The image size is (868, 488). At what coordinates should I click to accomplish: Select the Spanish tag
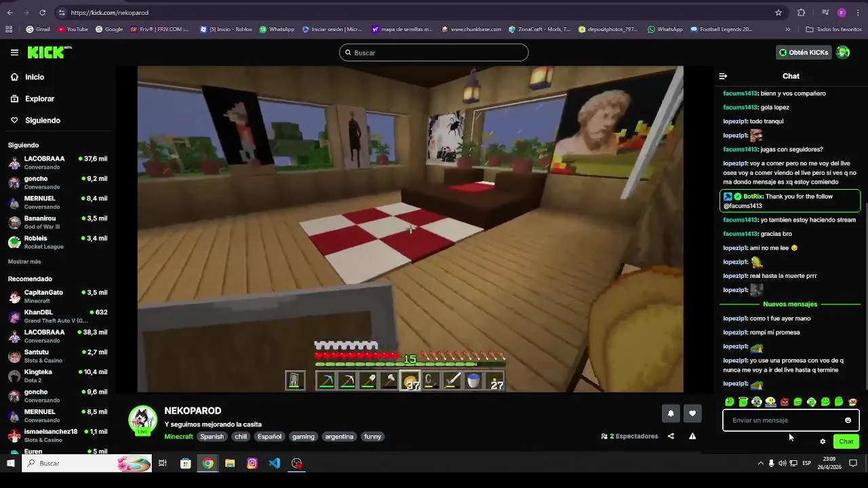[212, 436]
